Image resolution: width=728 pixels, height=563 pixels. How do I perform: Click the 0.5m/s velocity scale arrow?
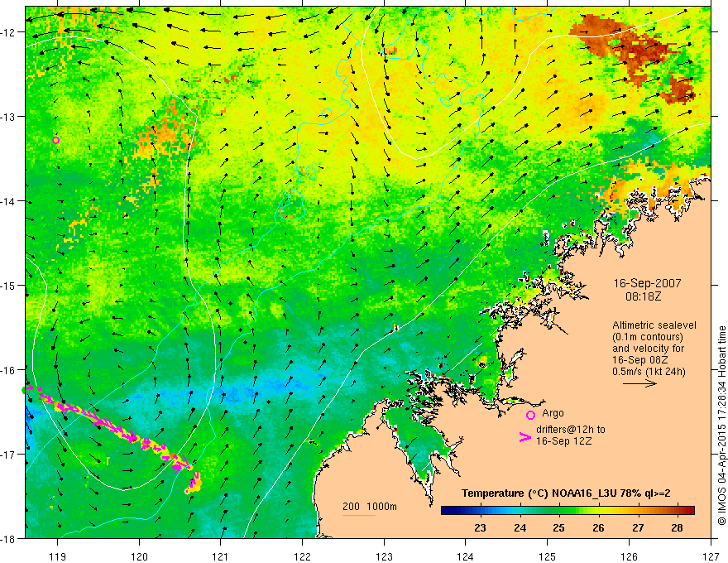tap(639, 383)
